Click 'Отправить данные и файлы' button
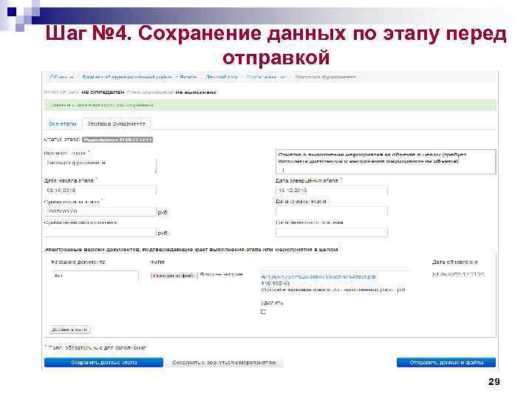The width and height of the screenshot is (532, 399). click(446, 363)
